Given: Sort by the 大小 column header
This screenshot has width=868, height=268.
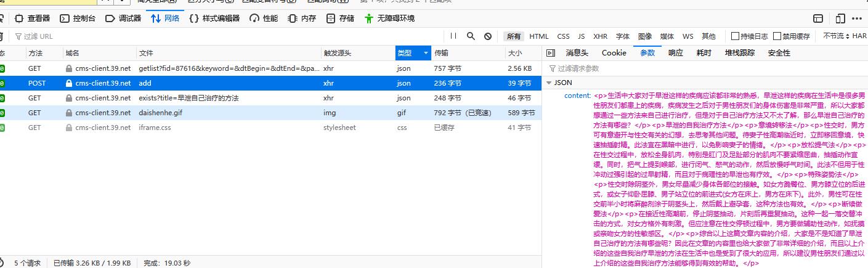Looking at the screenshot, I should coord(523,53).
